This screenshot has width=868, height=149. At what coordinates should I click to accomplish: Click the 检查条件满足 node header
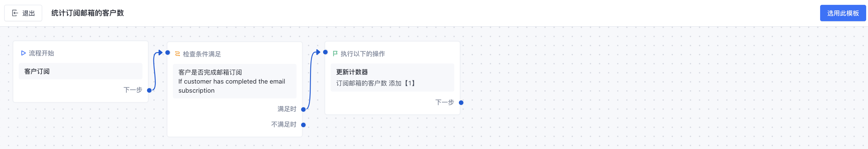click(202, 54)
